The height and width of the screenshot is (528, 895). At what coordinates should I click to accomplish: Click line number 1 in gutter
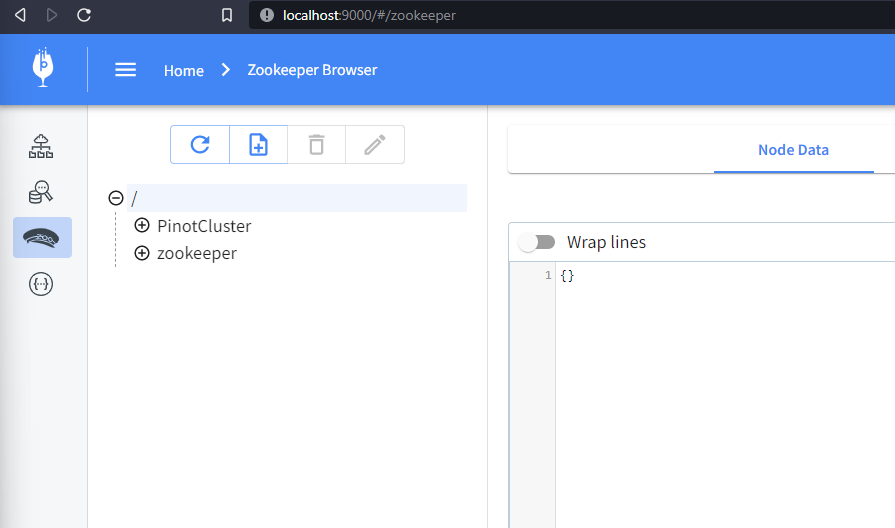(x=548, y=276)
